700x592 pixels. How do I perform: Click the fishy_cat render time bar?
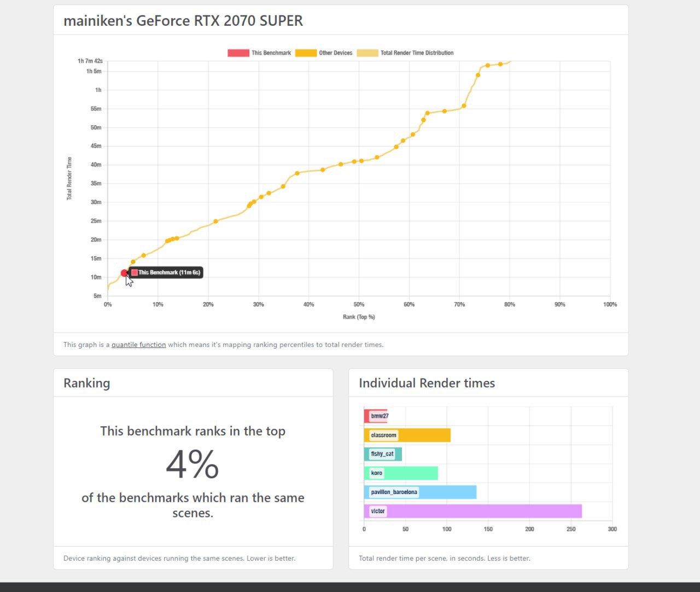(383, 454)
